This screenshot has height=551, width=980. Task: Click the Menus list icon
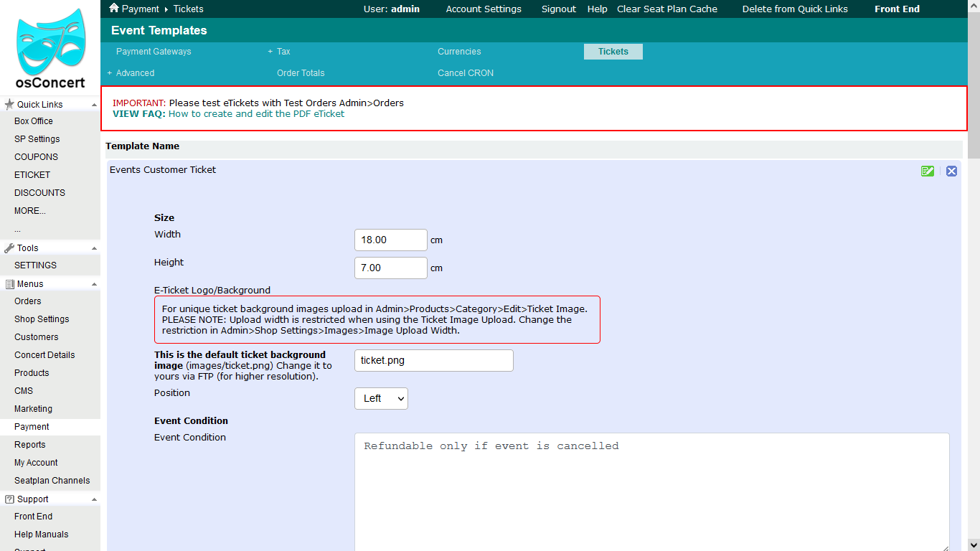[x=9, y=284]
